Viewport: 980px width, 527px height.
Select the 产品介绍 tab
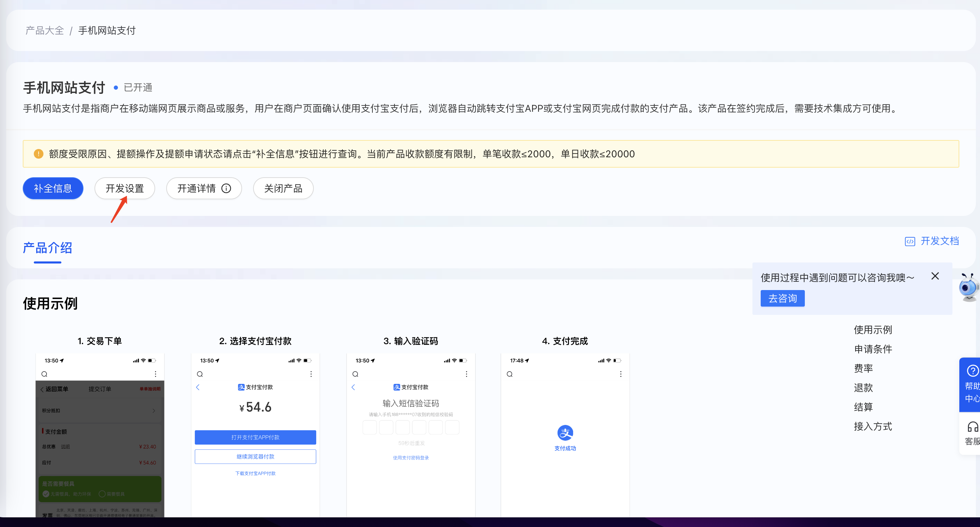click(48, 248)
